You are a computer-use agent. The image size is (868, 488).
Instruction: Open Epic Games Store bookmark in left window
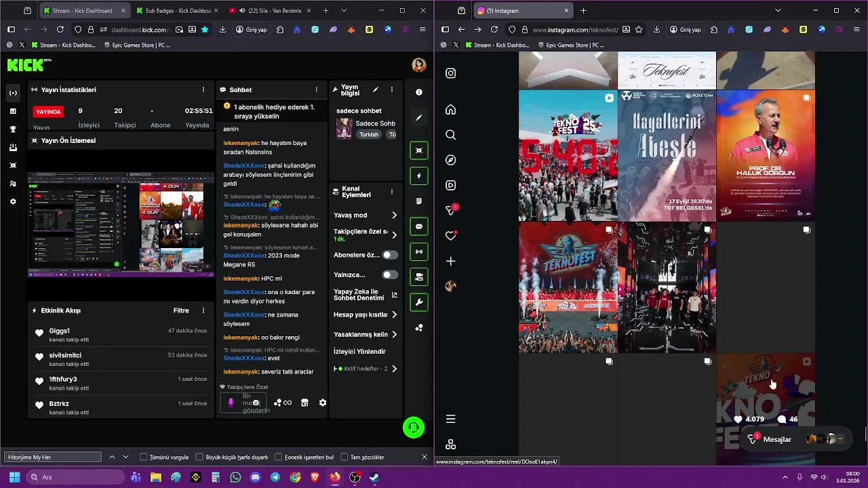137,45
